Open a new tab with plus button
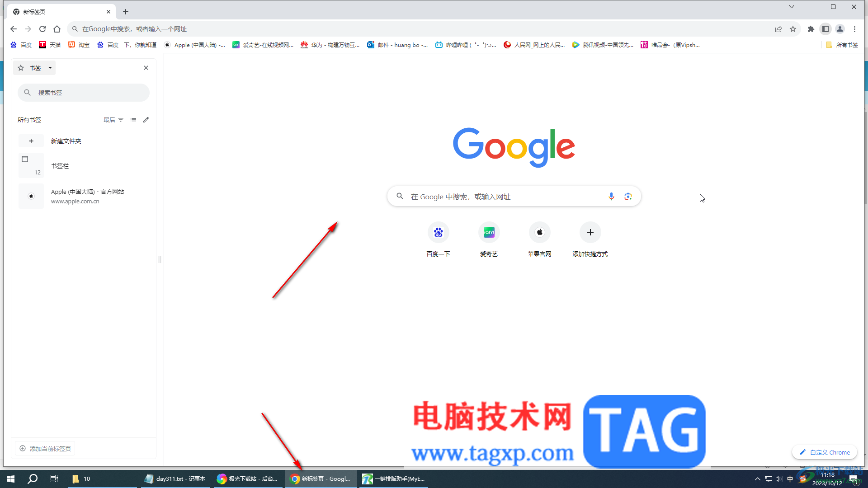The image size is (868, 488). pos(126,12)
